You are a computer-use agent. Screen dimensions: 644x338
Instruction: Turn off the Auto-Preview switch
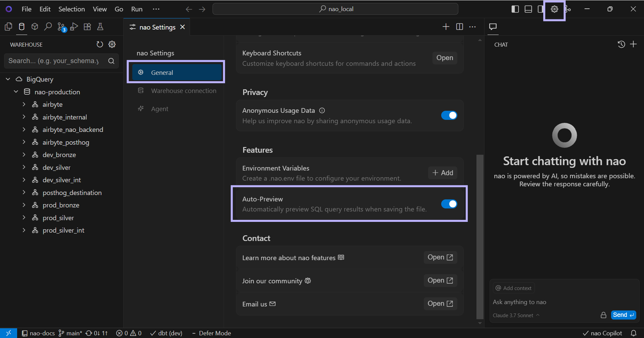tap(449, 204)
